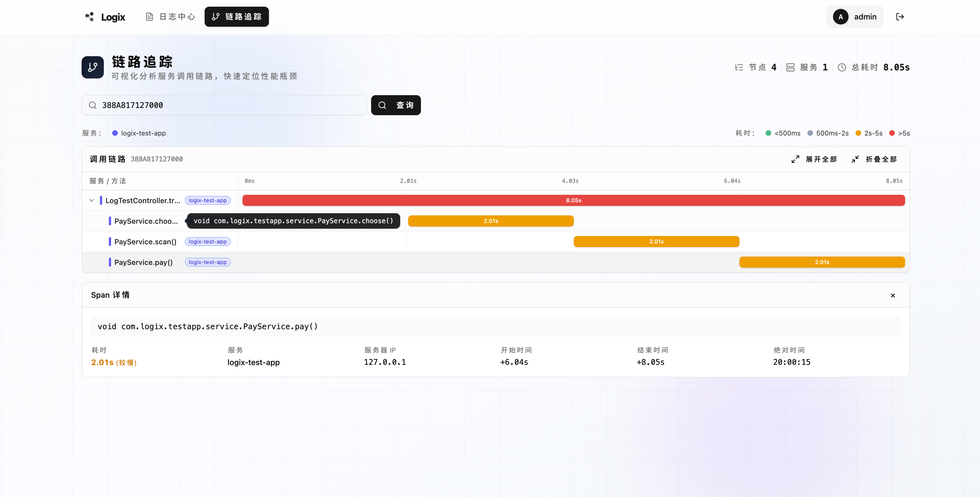The image size is (980, 497).
Task: Close the Span 详情 panel
Action: coord(893,296)
